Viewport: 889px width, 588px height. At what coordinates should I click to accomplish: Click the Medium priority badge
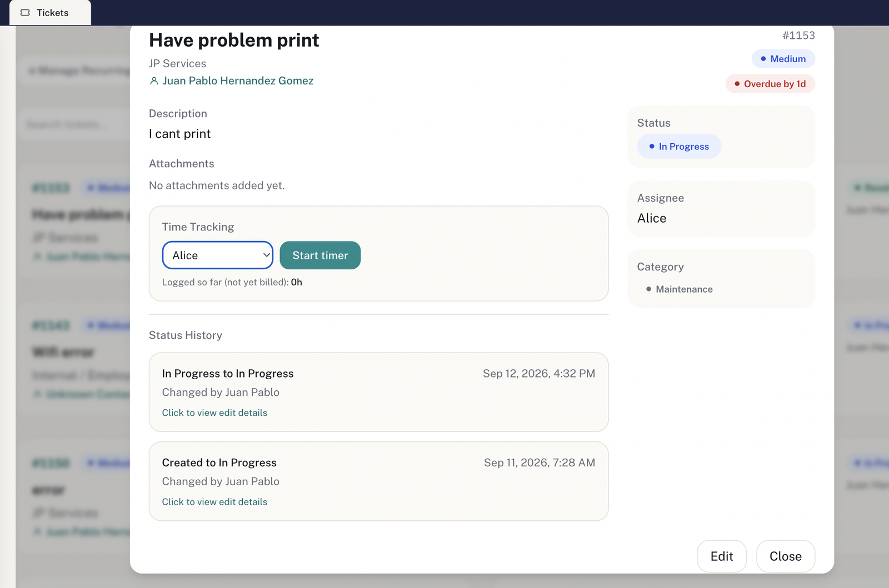[783, 59]
